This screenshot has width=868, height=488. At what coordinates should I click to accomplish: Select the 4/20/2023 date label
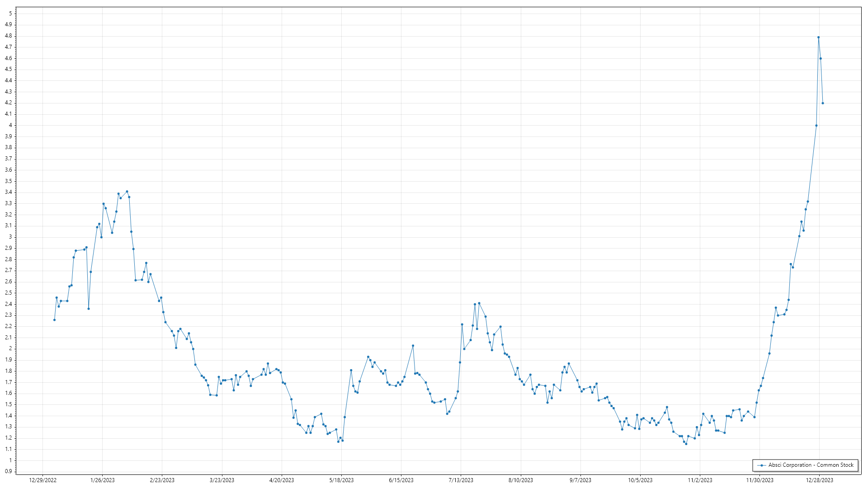click(282, 480)
